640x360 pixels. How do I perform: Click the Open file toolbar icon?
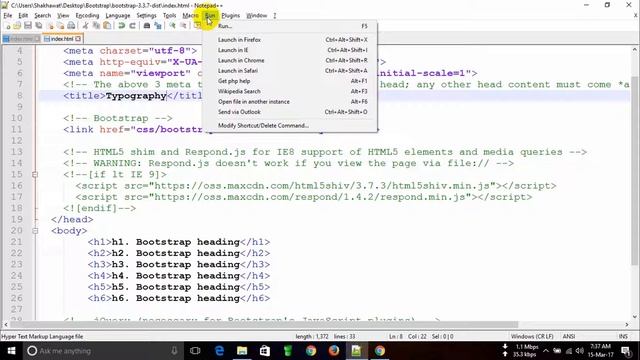(17, 26)
